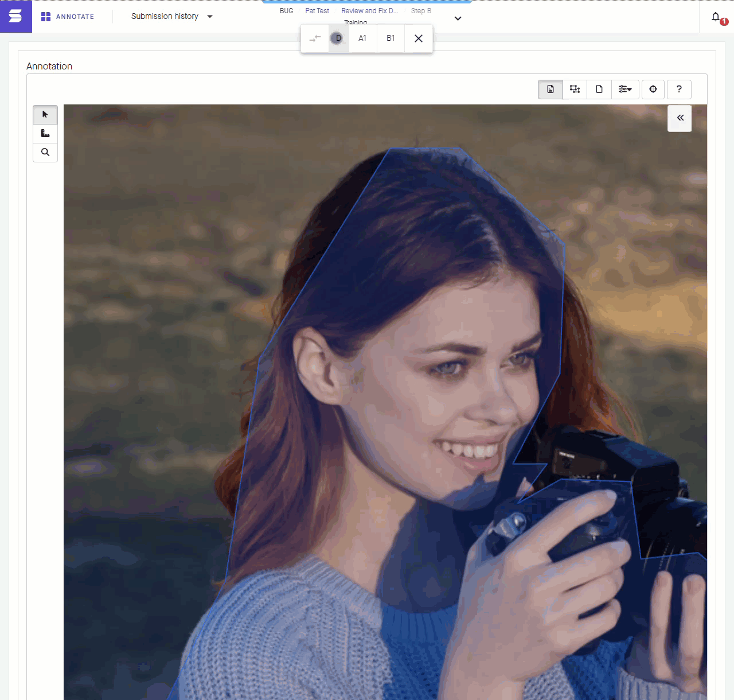The image size is (734, 700).
Task: Expand the breadcrumb chevron menu
Action: (x=458, y=18)
